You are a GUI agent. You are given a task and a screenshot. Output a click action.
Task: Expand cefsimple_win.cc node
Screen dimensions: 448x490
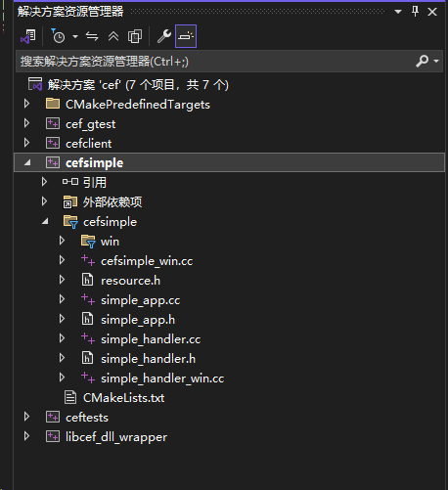point(62,260)
